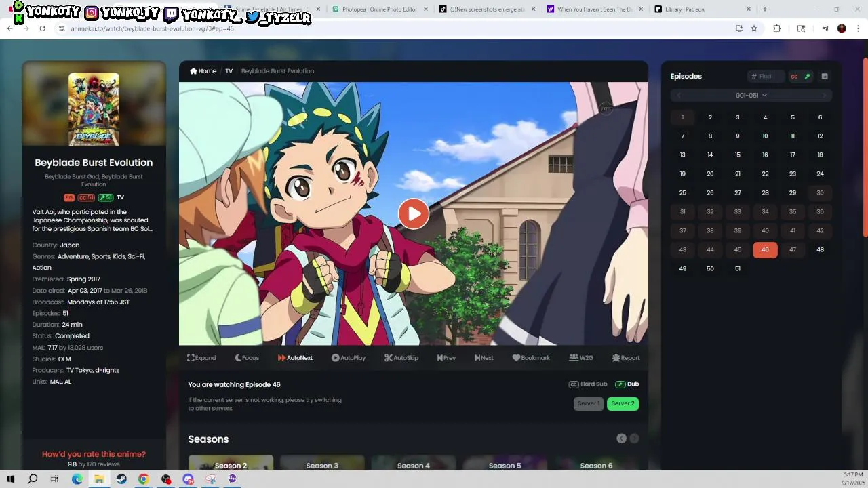Select episode 51 in the episode list
Image resolution: width=868 pixels, height=488 pixels.
[x=738, y=269]
